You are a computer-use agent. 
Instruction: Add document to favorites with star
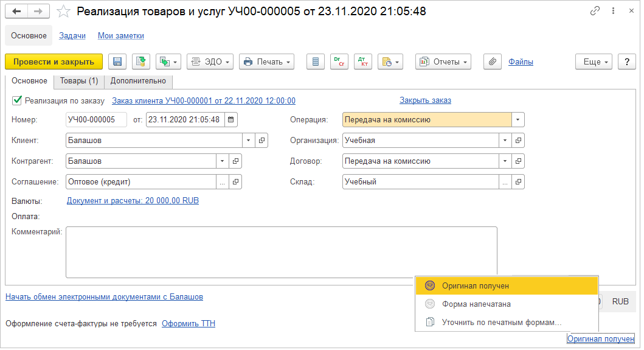pos(63,12)
